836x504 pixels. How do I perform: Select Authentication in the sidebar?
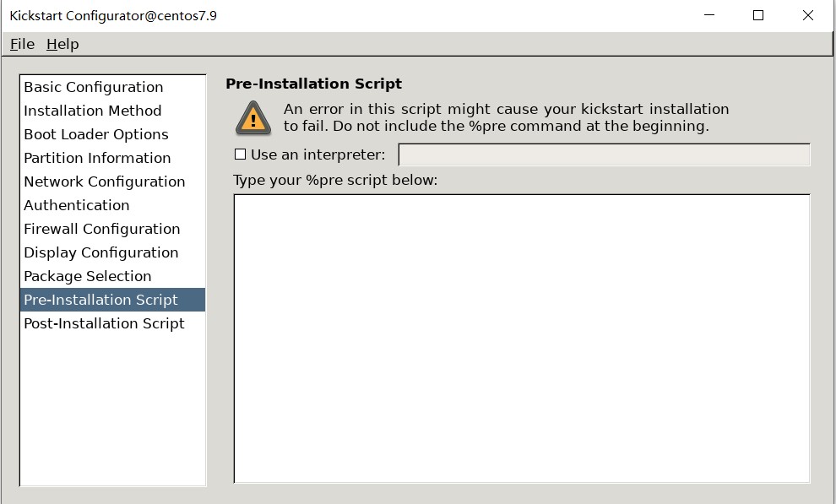click(x=112, y=205)
